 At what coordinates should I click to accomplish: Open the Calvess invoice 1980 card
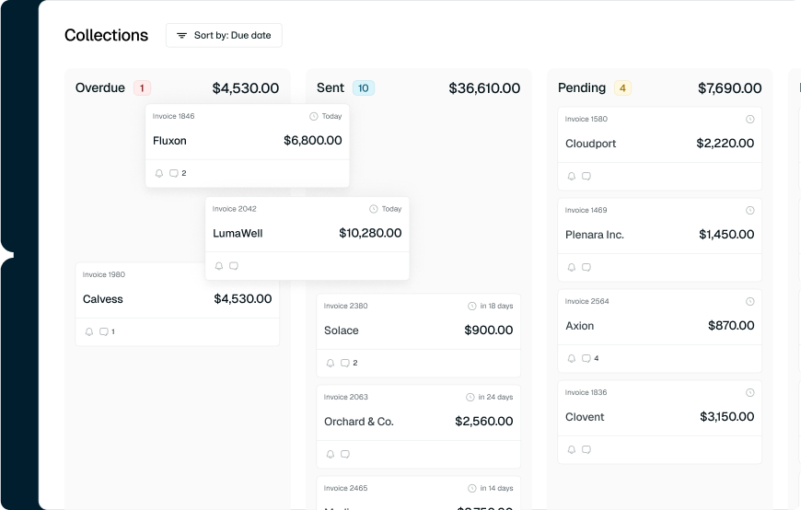(x=177, y=299)
